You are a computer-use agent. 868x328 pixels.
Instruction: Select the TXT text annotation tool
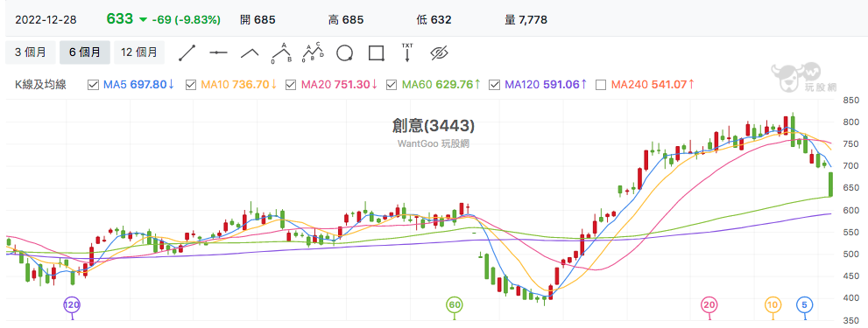(x=407, y=52)
